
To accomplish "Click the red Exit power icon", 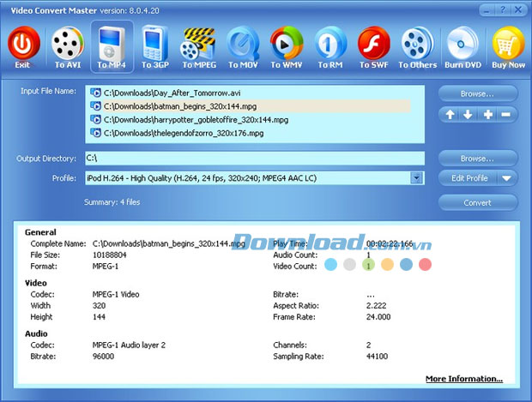I will (x=23, y=43).
